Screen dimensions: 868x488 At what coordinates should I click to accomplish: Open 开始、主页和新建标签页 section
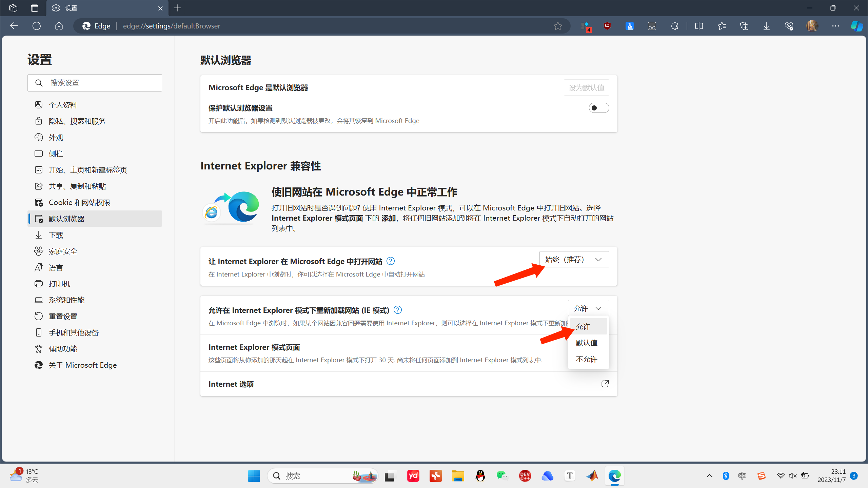tap(95, 170)
